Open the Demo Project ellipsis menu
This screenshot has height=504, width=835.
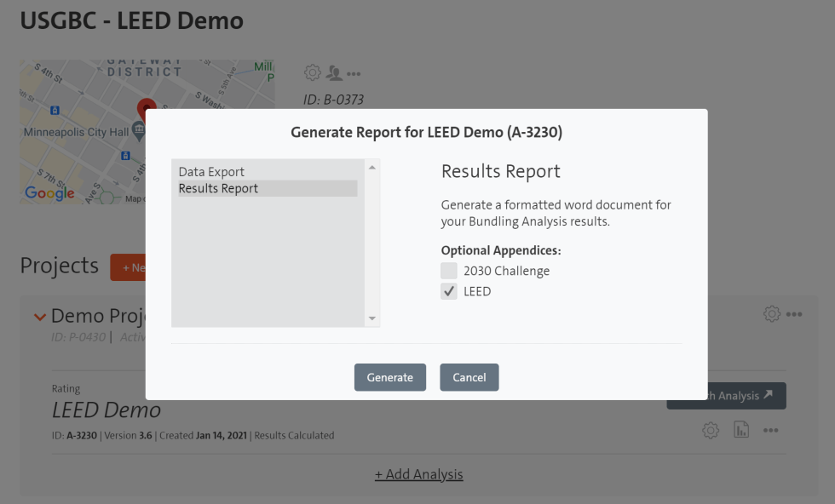point(792,313)
